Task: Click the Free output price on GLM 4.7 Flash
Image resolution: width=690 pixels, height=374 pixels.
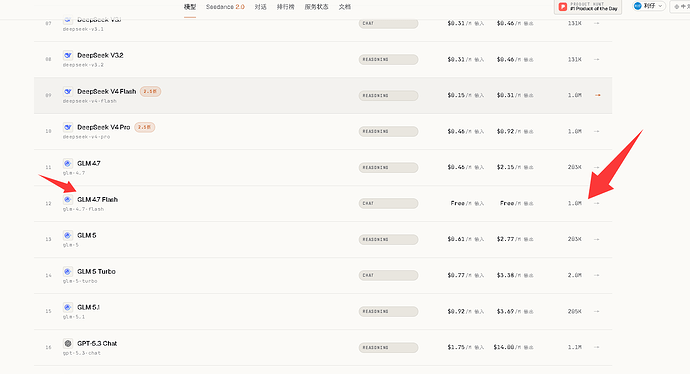Action: (507, 203)
